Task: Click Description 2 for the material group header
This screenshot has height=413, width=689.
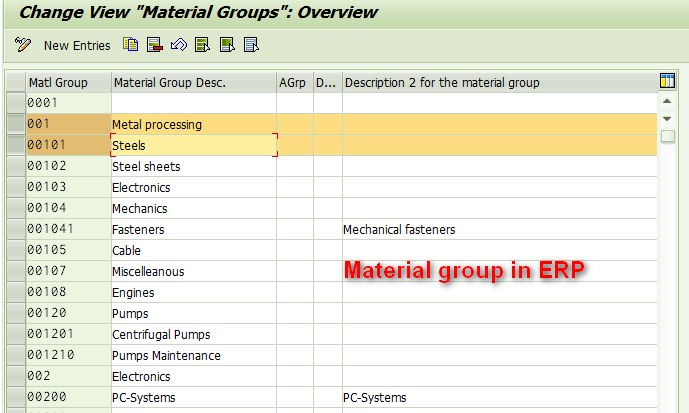Action: click(x=500, y=82)
